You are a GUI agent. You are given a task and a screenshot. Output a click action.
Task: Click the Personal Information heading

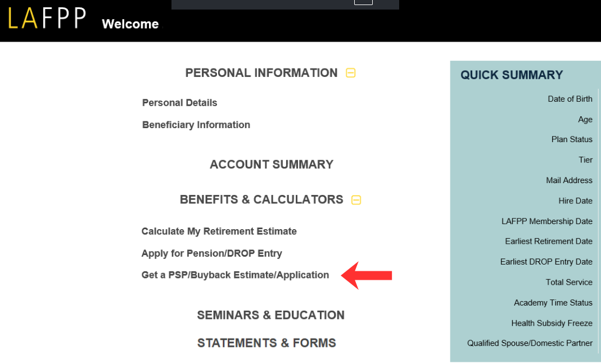(261, 73)
